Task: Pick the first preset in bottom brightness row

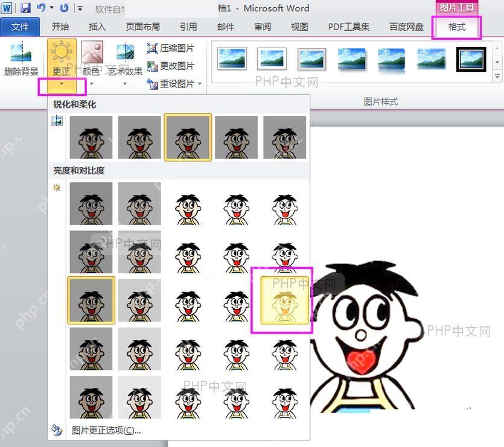Action: [x=91, y=397]
